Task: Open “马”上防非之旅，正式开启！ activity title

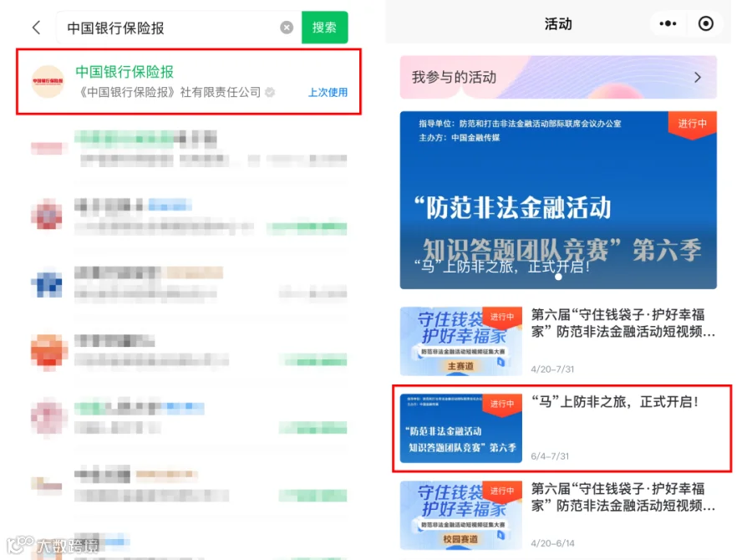Action: click(615, 402)
